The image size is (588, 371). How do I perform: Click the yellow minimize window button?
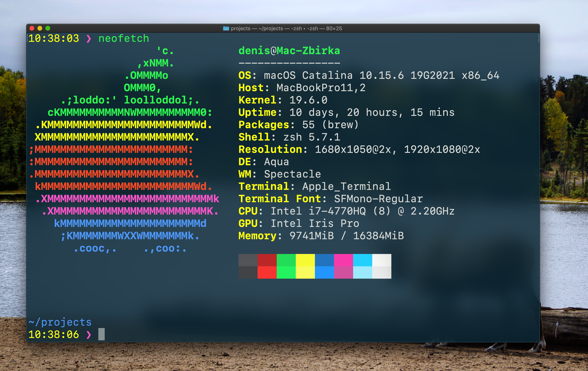click(40, 28)
